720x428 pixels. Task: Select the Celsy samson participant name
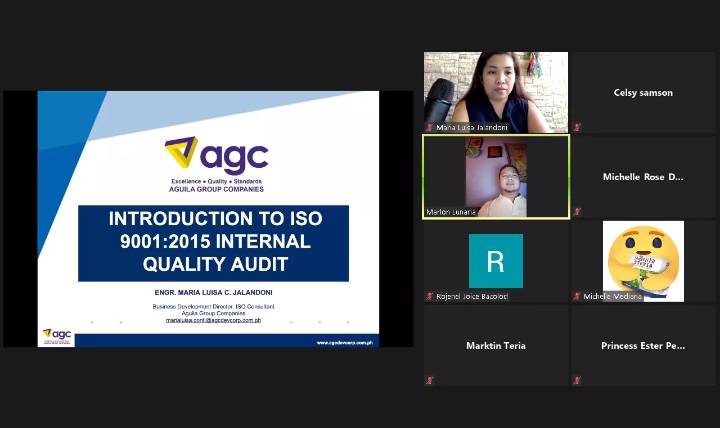[x=643, y=93]
